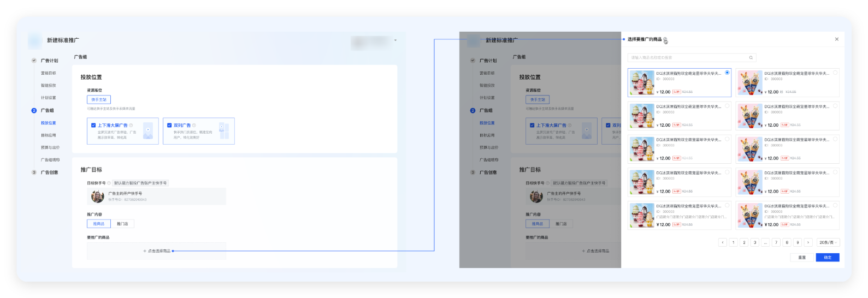Image resolution: width=868 pixels, height=298 pixels.
Task: Click the 重置 button in drawer
Action: click(802, 258)
